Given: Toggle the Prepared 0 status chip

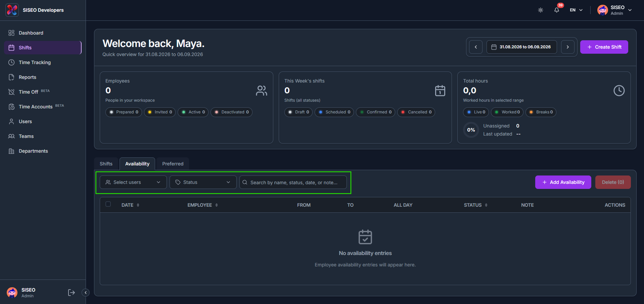Looking at the screenshot, I should [x=124, y=112].
